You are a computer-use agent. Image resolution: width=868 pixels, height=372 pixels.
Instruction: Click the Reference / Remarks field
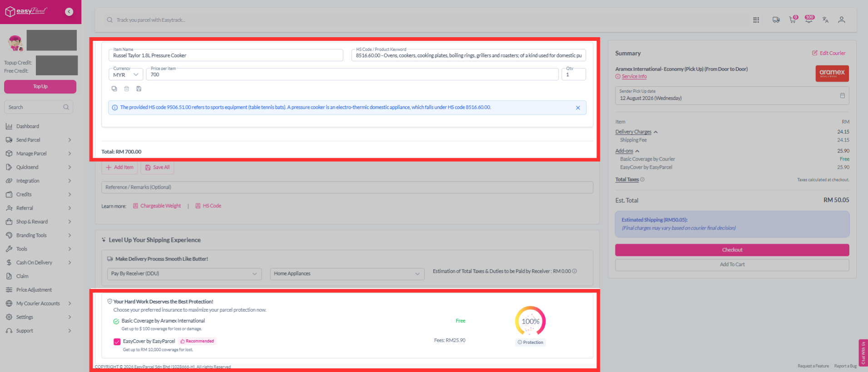[x=347, y=187]
